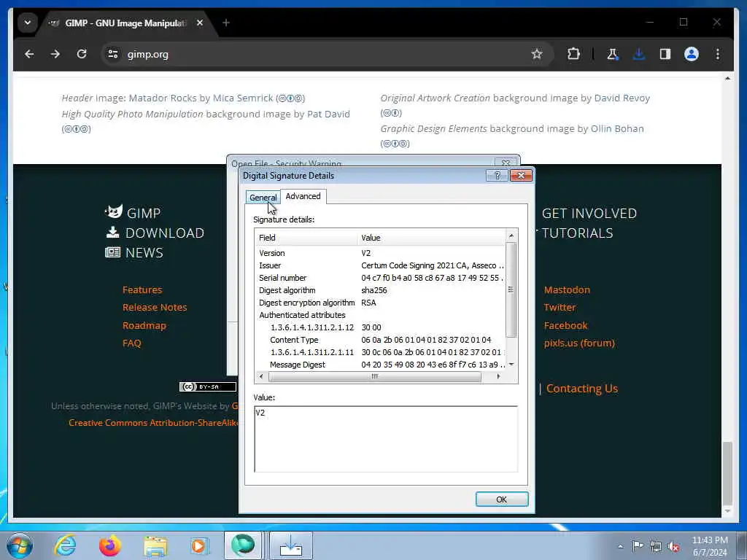Viewport: 747px width, 560px height.
Task: Open the GIMP footer link
Action: (x=133, y=212)
